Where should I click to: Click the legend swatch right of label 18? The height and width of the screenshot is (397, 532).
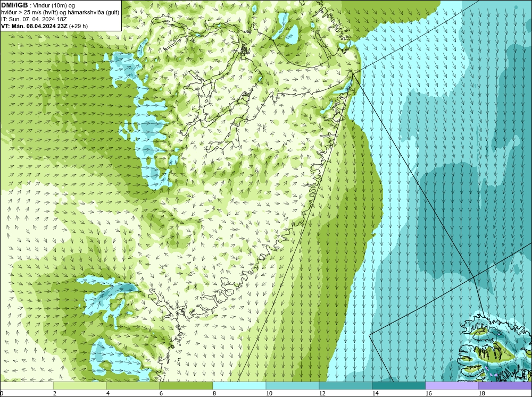pos(505,386)
